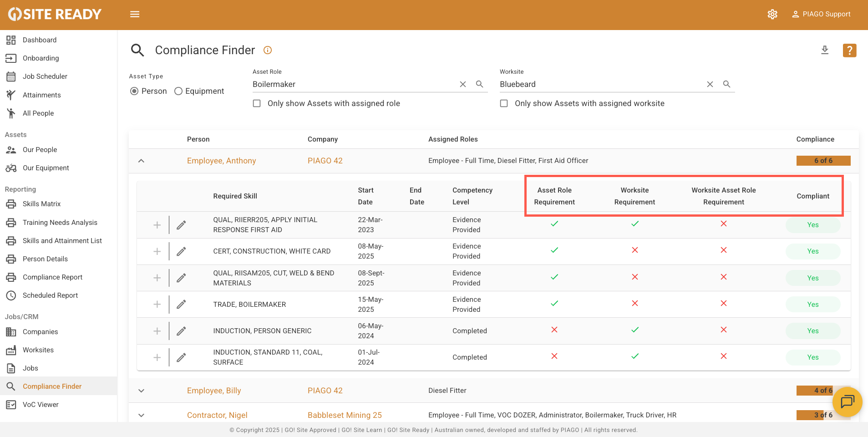The height and width of the screenshot is (437, 868).
Task: Open the chat widget bubble icon
Action: 847,401
